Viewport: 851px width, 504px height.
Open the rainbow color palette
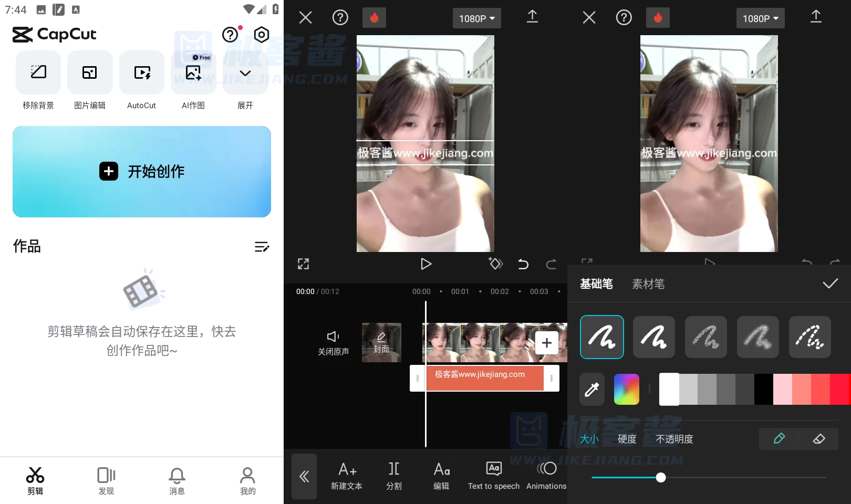pyautogui.click(x=627, y=390)
